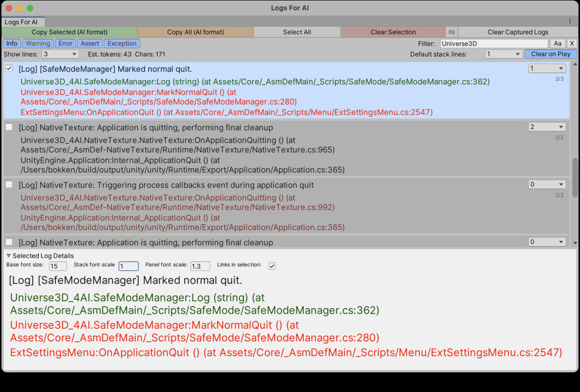The image size is (580, 392).
Task: Open the Show lines dropdown
Action: (60, 54)
